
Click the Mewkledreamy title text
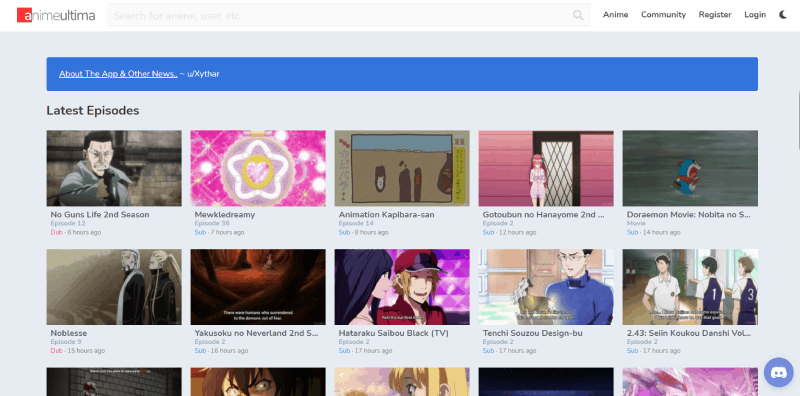(225, 215)
